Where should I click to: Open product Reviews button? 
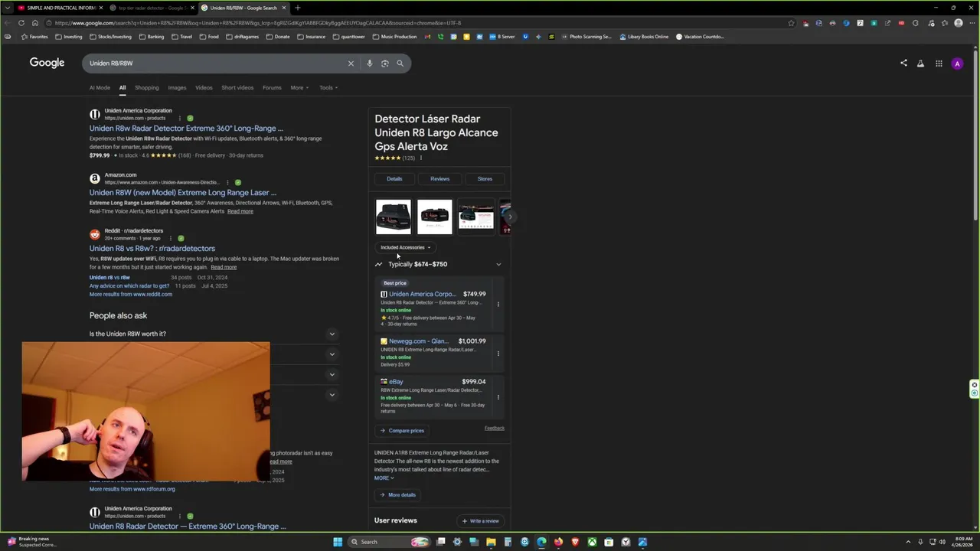click(439, 178)
